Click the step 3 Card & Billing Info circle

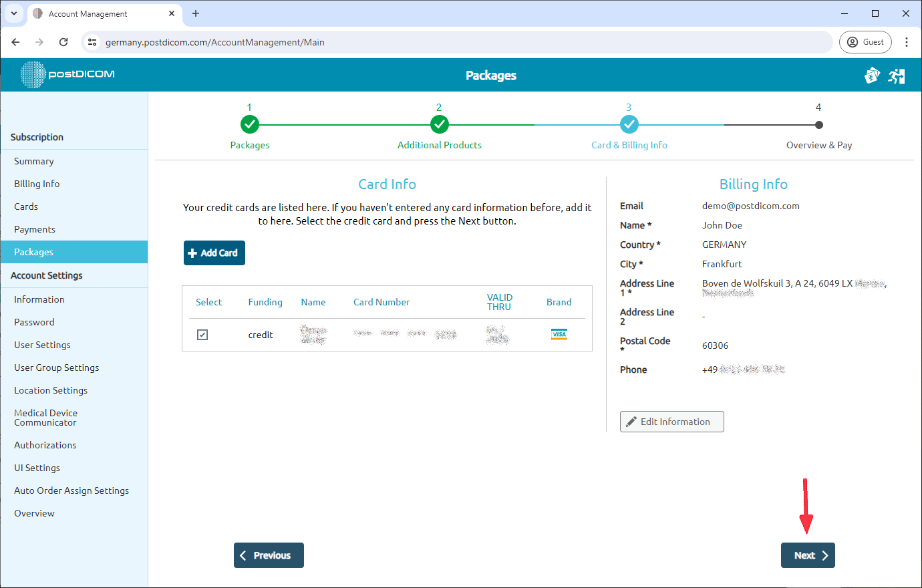click(629, 124)
